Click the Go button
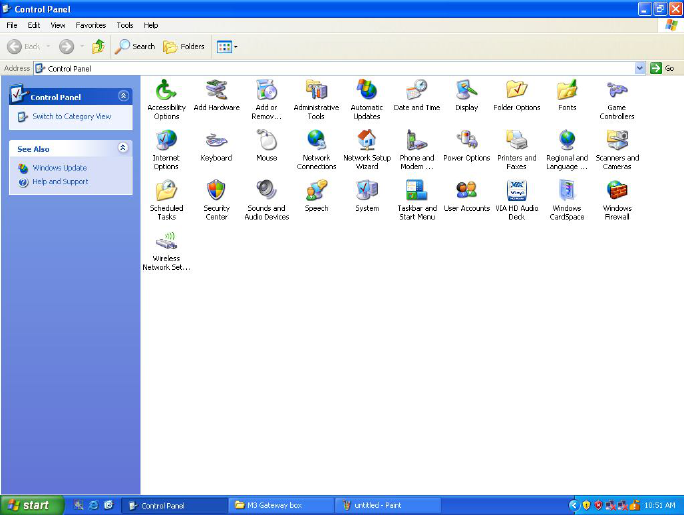 pos(662,68)
